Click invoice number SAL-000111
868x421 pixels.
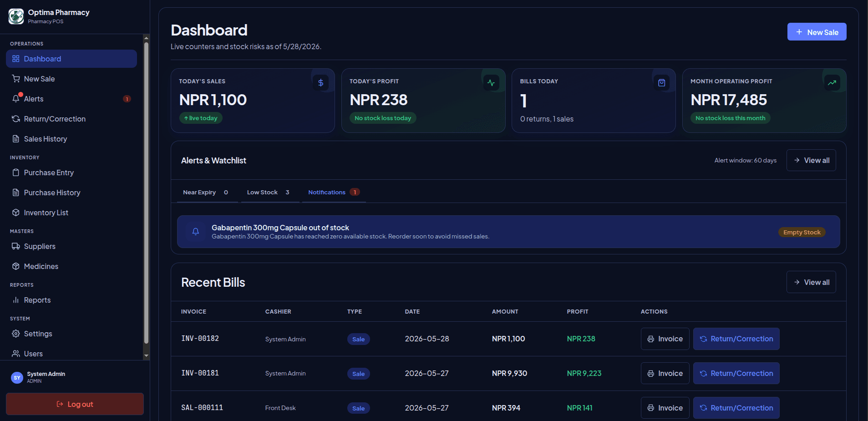[202, 408]
